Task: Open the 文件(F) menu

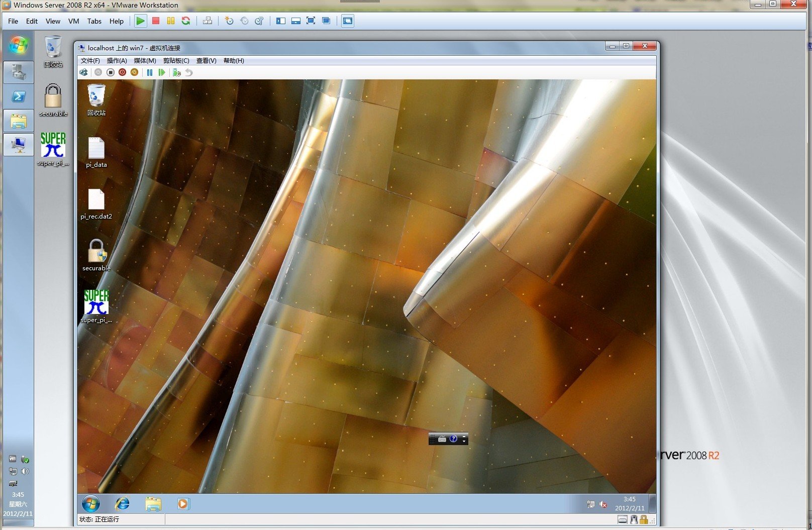Action: pos(90,61)
